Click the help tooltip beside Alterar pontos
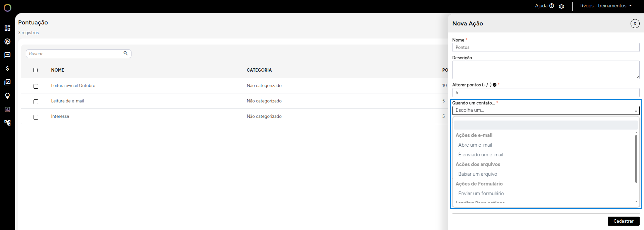 click(x=494, y=85)
